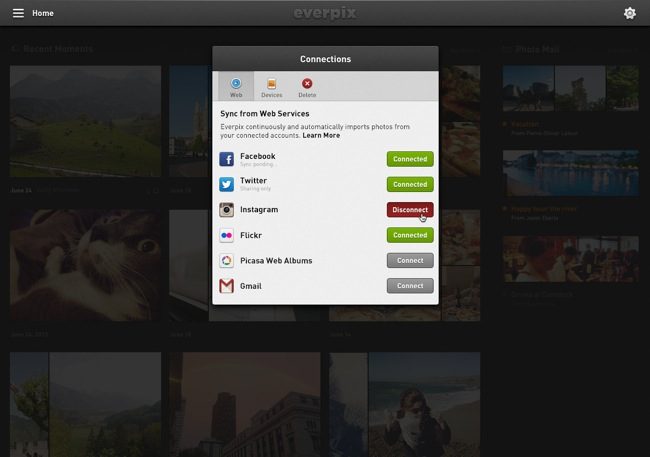Switch to the Web tab

coord(236,87)
